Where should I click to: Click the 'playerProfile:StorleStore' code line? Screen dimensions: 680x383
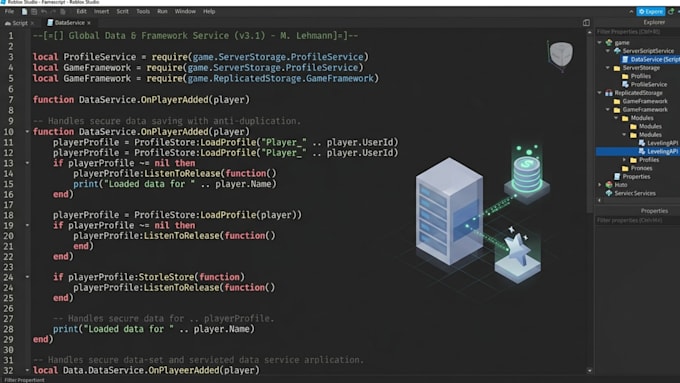[149, 277]
